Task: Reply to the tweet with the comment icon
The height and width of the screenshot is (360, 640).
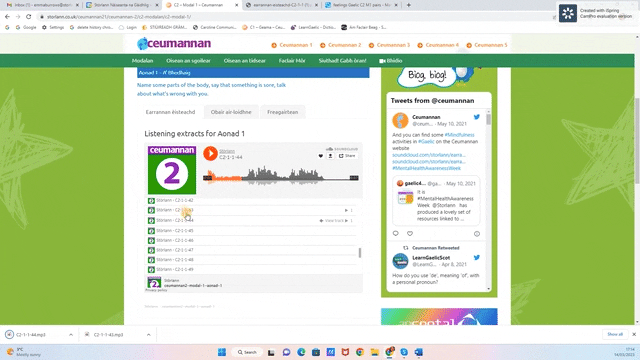Action: click(x=396, y=233)
